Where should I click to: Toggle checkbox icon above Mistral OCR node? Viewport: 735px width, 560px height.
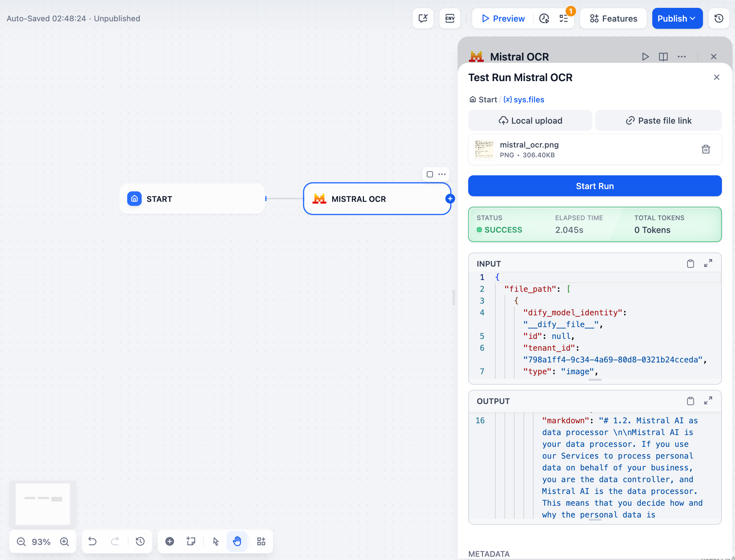click(430, 174)
